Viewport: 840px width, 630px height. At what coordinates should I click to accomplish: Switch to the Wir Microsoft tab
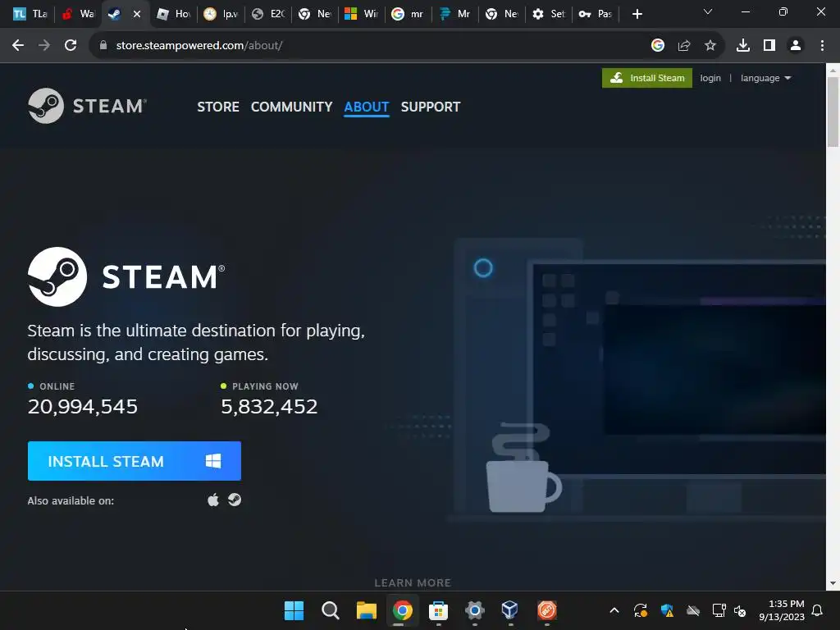[x=362, y=14]
